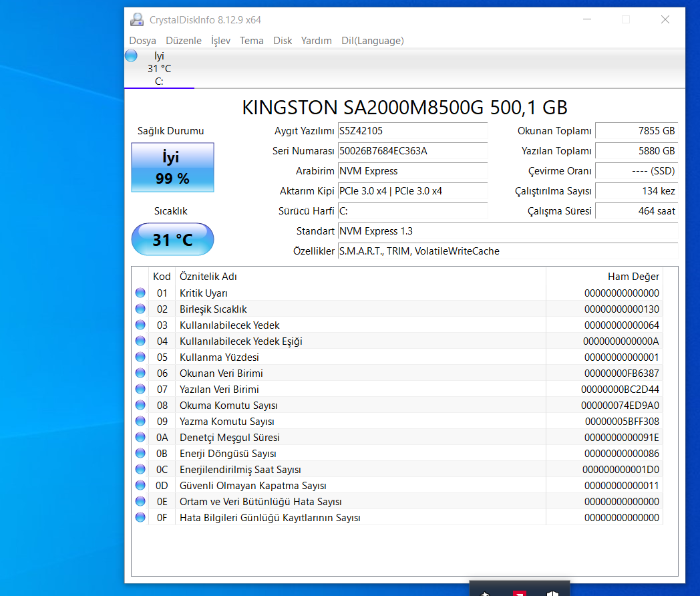Close the CrystalDiskInfo window

tap(665, 19)
